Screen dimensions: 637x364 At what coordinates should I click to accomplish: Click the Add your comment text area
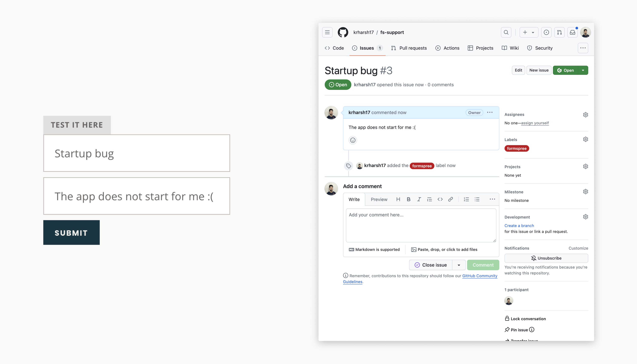tap(421, 225)
